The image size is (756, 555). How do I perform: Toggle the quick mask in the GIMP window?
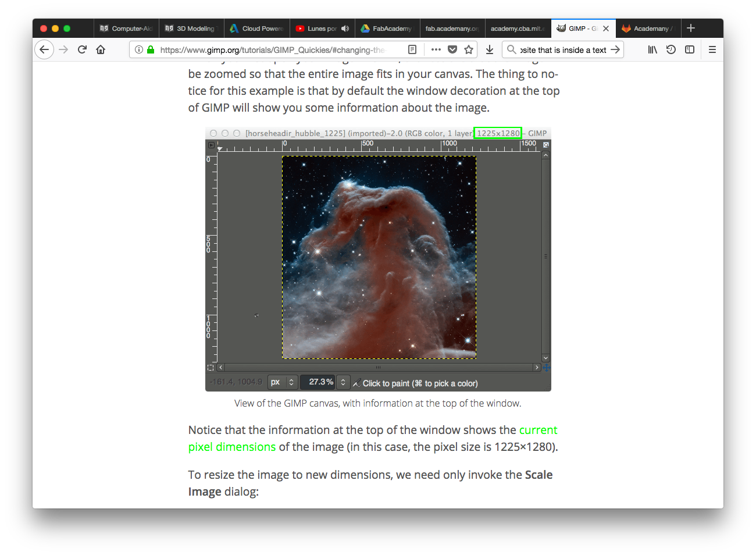pyautogui.click(x=211, y=368)
